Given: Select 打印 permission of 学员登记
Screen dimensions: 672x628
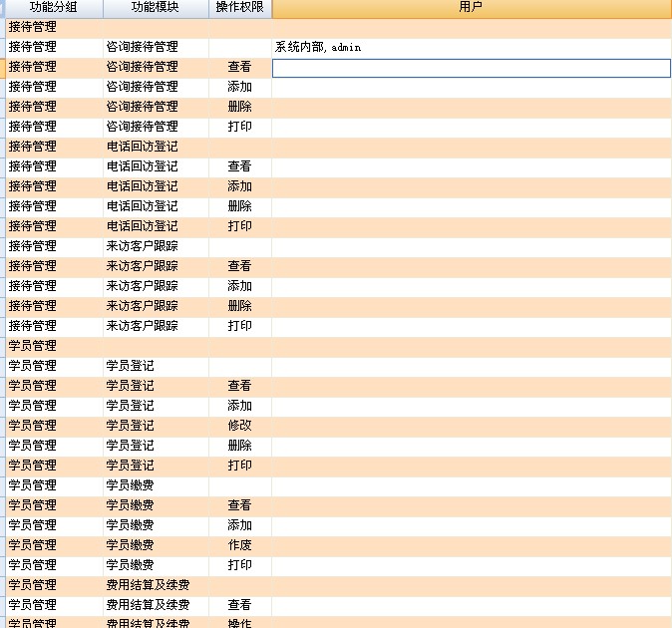Looking at the screenshot, I should click(240, 466).
